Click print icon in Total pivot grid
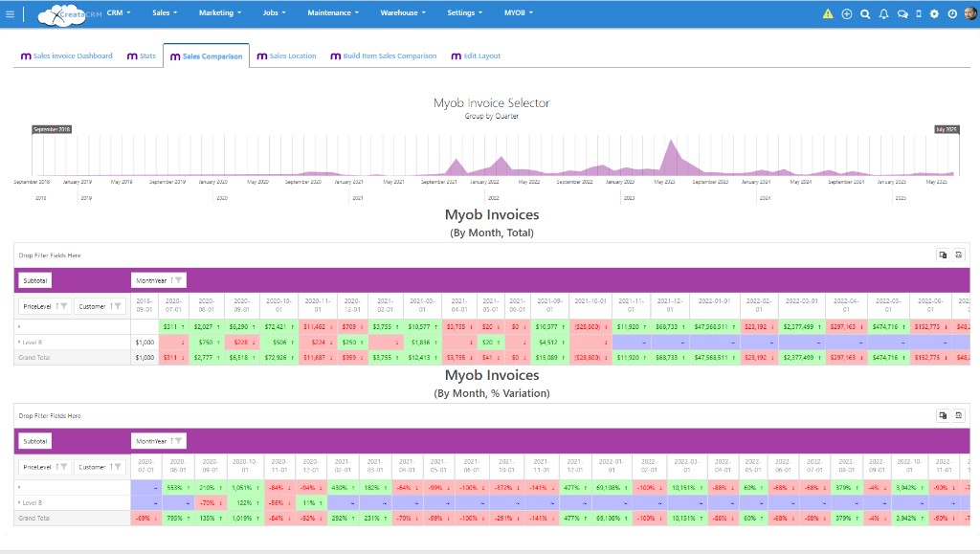Viewport: 980px width, 554px height. pyautogui.click(x=958, y=255)
